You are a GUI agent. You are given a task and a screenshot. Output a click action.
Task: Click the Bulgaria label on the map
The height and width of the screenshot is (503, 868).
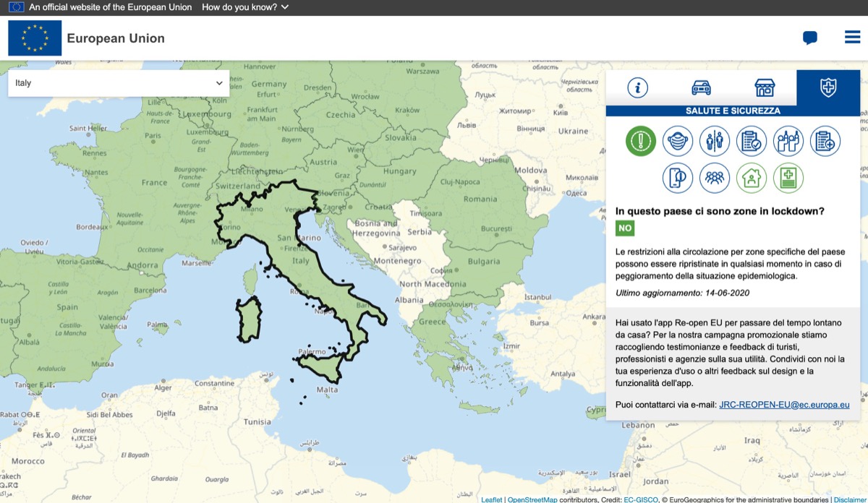(x=483, y=261)
